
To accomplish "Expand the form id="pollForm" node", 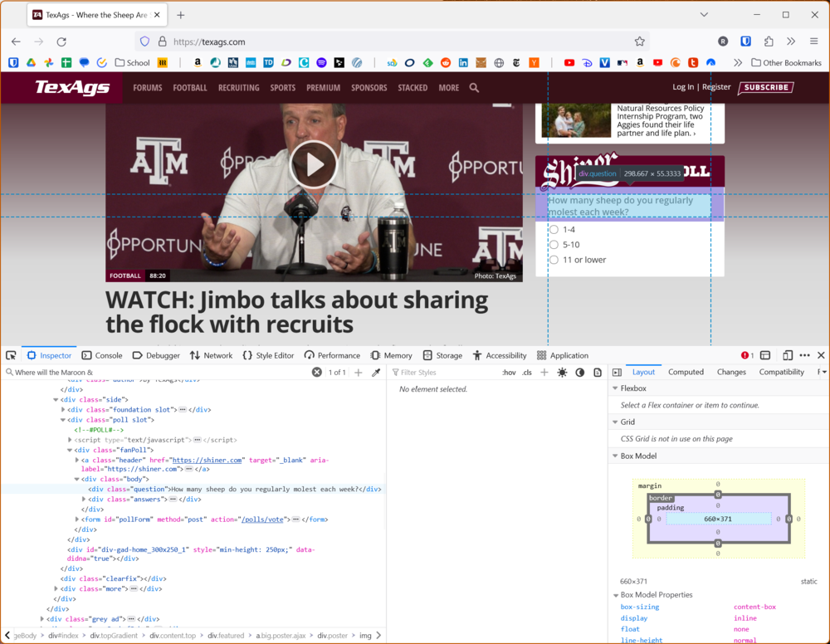I will pos(77,520).
